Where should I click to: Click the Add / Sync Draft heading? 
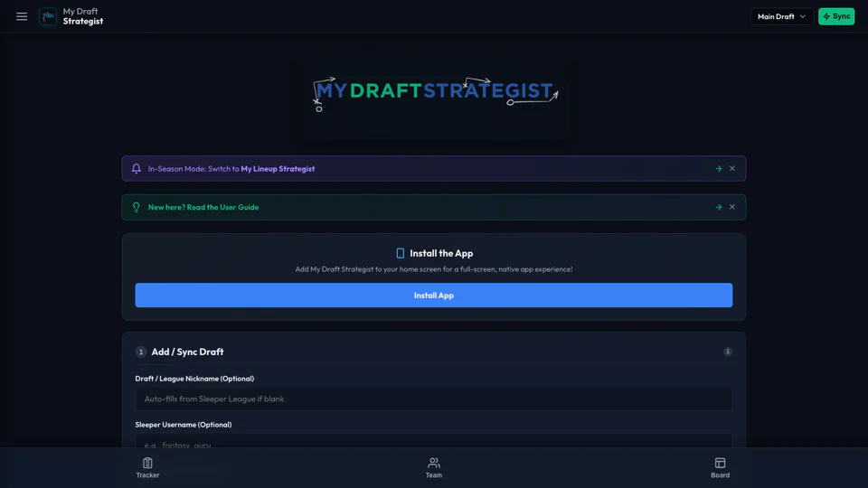(x=188, y=352)
